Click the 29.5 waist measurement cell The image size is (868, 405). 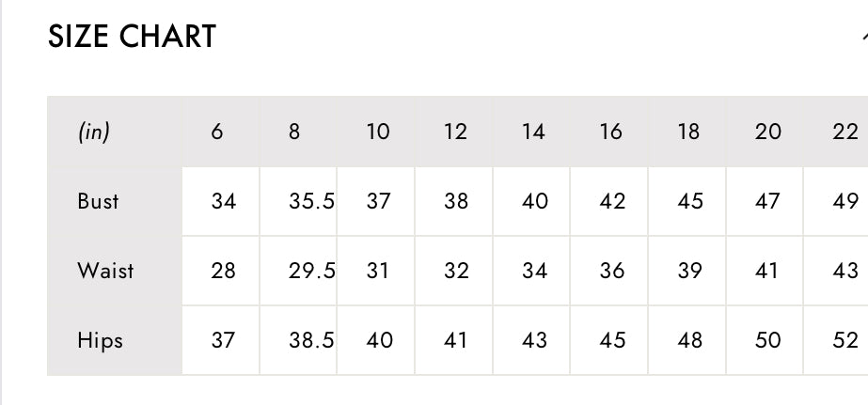coord(311,271)
